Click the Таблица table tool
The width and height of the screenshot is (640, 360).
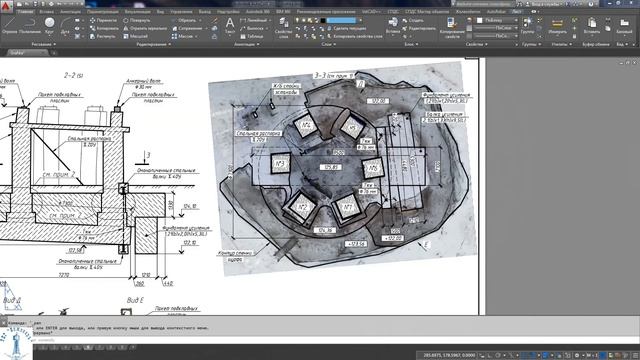click(x=251, y=36)
